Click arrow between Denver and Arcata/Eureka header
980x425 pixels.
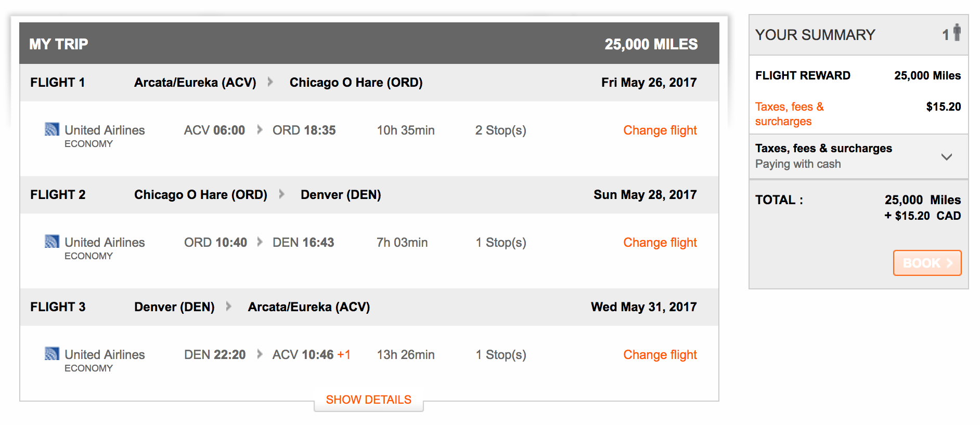229,307
